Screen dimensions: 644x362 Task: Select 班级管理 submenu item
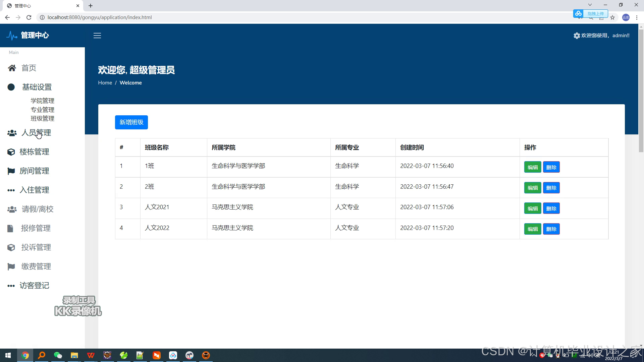[x=42, y=118]
